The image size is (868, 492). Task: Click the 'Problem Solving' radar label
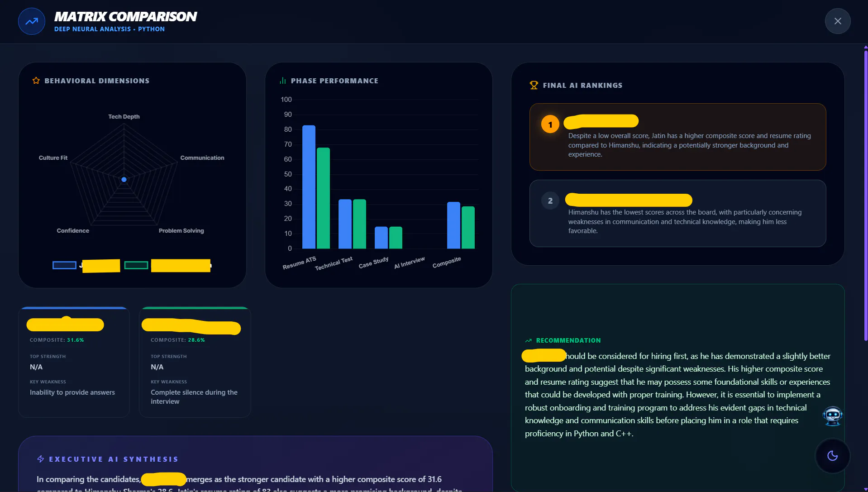(181, 231)
